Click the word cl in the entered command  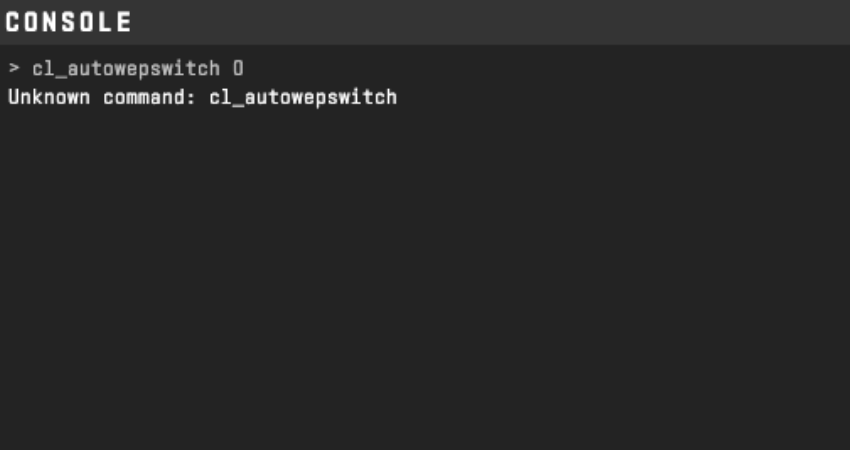[x=43, y=68]
